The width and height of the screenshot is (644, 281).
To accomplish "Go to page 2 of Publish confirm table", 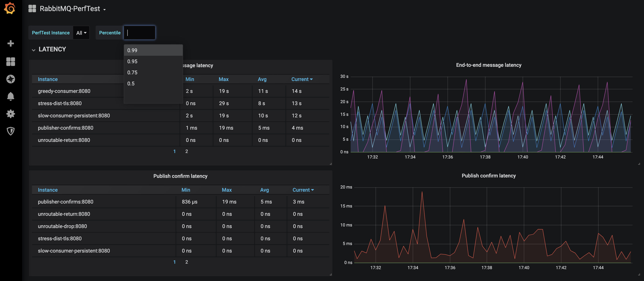I will coord(187,262).
